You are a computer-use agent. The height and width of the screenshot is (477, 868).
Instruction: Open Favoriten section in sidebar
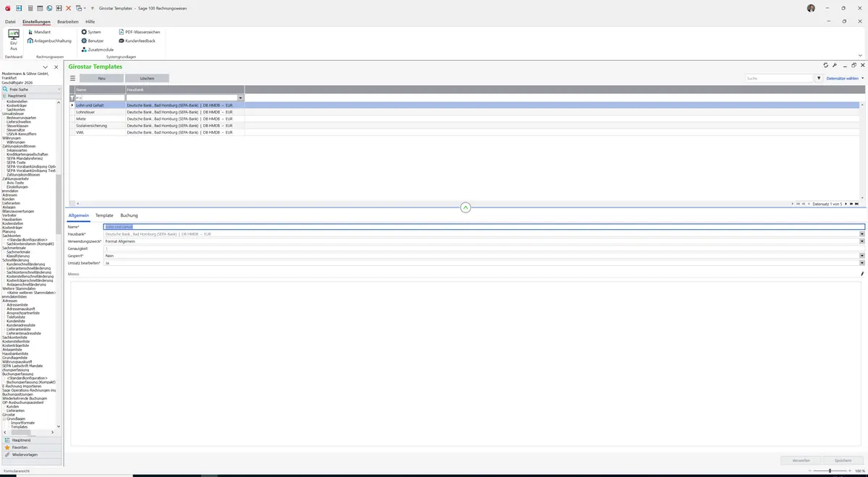(x=30, y=447)
